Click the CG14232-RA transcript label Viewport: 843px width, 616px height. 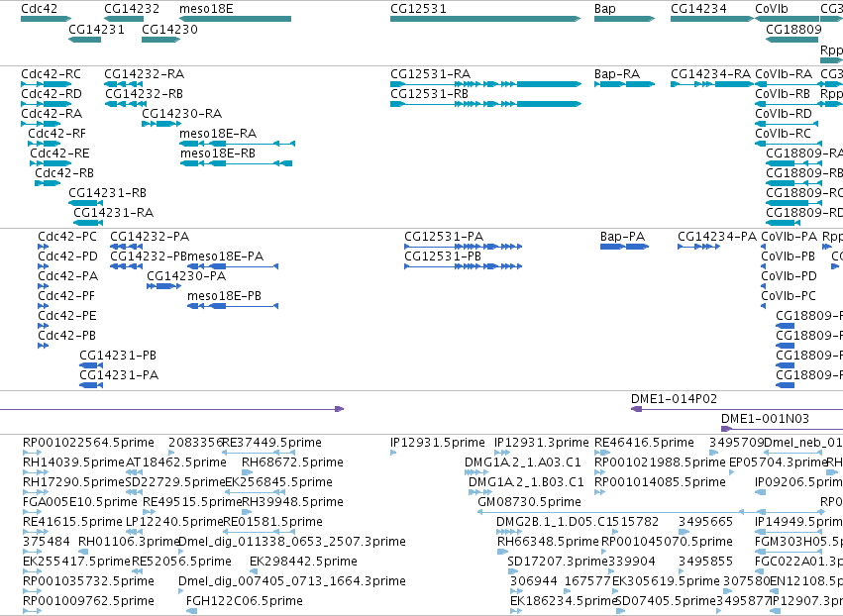144,73
